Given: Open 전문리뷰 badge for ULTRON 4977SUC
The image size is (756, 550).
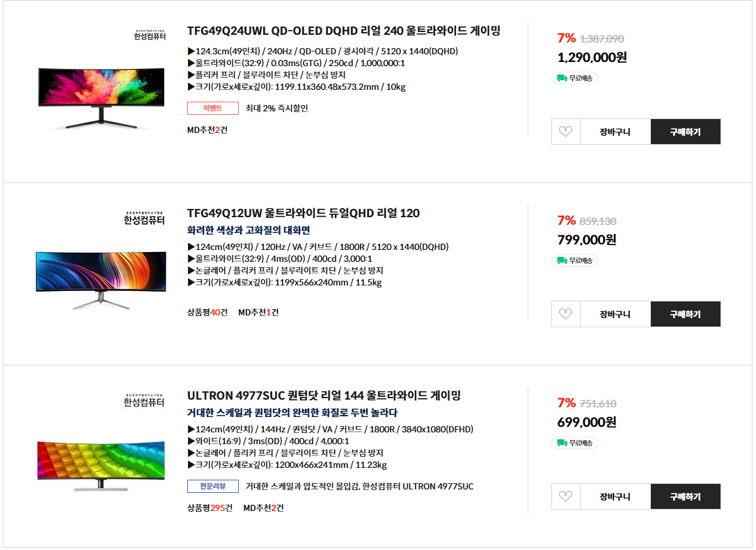Looking at the screenshot, I should [212, 486].
